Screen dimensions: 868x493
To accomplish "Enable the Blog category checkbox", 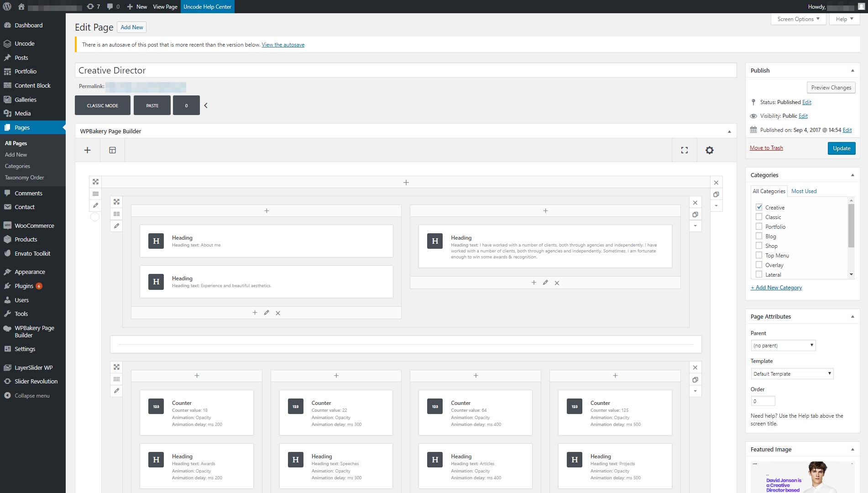I will [x=759, y=236].
